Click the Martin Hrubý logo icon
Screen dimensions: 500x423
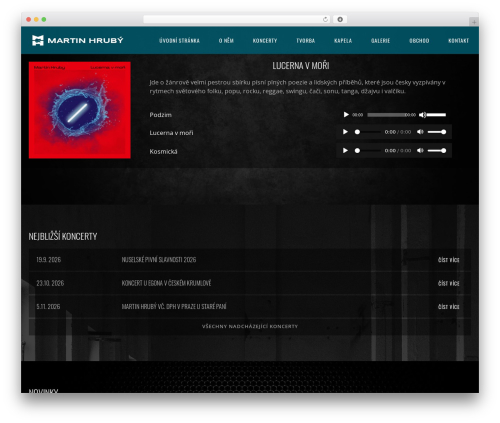[x=38, y=40]
